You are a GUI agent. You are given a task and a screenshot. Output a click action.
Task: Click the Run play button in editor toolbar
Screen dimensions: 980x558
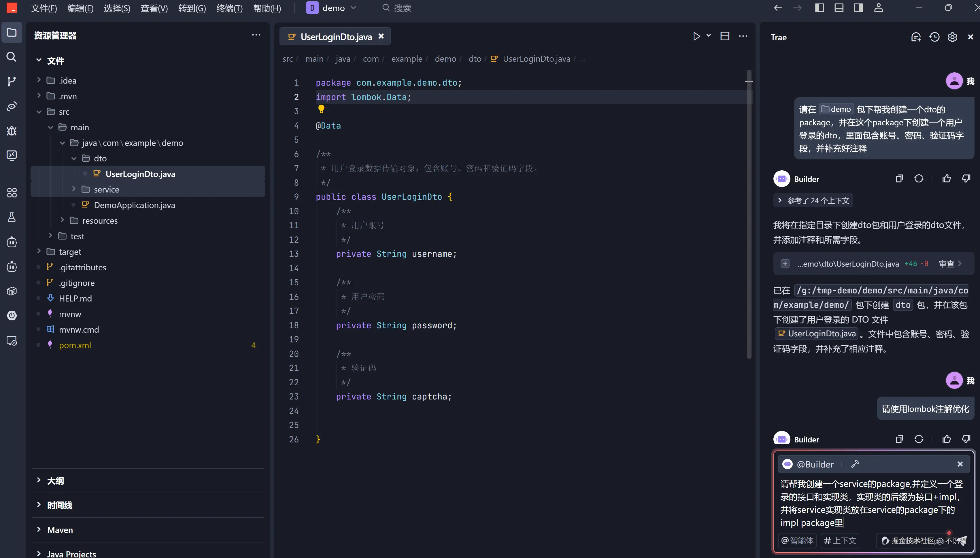[696, 36]
